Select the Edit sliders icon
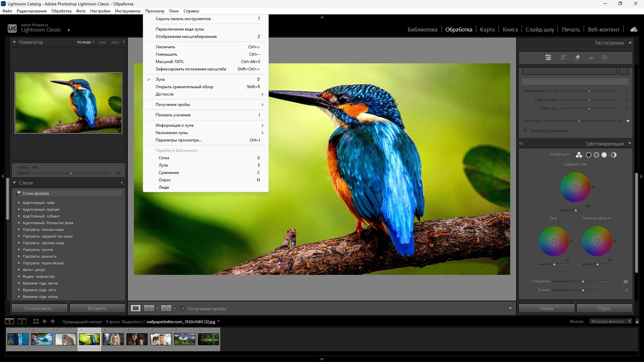This screenshot has height=362, width=644. pyautogui.click(x=548, y=57)
